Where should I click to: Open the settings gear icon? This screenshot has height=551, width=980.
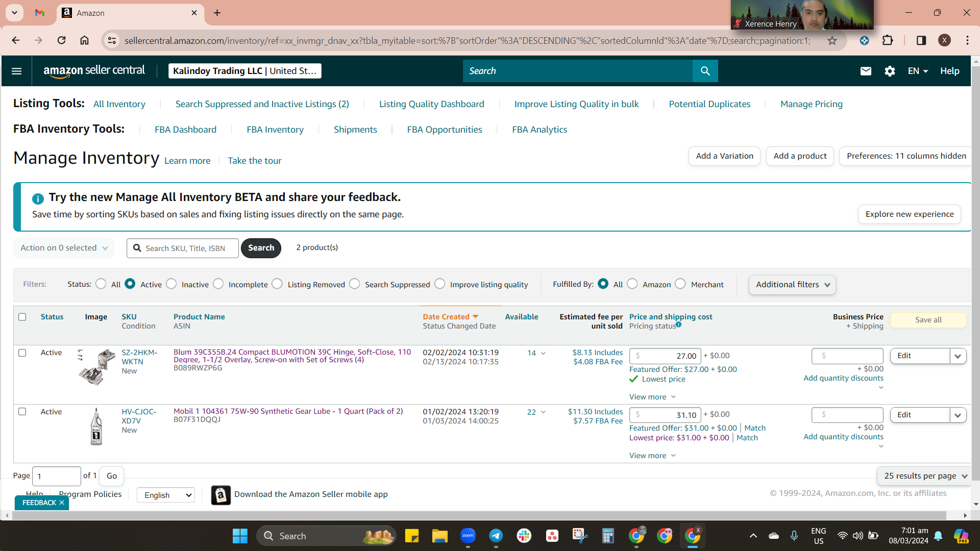(890, 71)
